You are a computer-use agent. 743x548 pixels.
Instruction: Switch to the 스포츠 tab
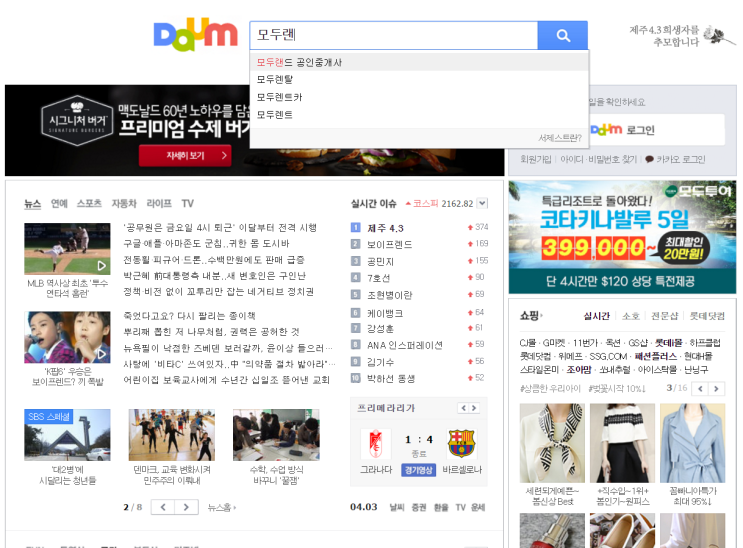[89, 203]
